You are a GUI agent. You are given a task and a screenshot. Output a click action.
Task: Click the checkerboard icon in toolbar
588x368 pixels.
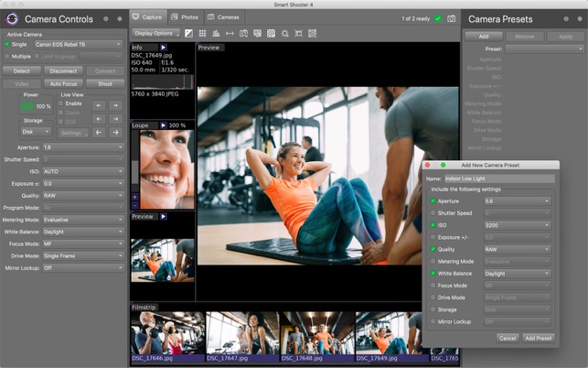pyautogui.click(x=272, y=34)
